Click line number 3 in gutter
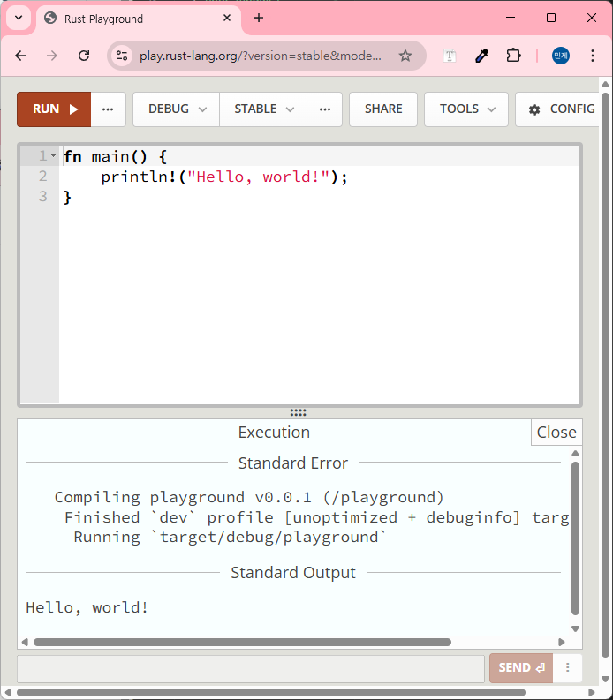The width and height of the screenshot is (613, 700). [43, 197]
